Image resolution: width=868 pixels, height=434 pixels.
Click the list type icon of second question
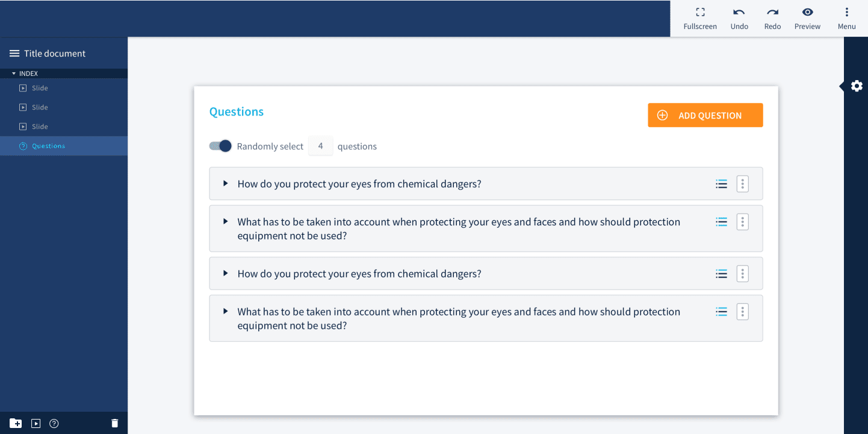pos(721,222)
